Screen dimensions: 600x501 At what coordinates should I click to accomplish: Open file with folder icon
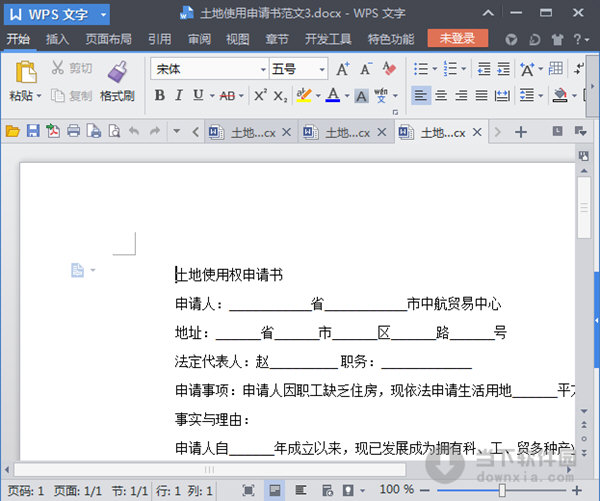13,131
